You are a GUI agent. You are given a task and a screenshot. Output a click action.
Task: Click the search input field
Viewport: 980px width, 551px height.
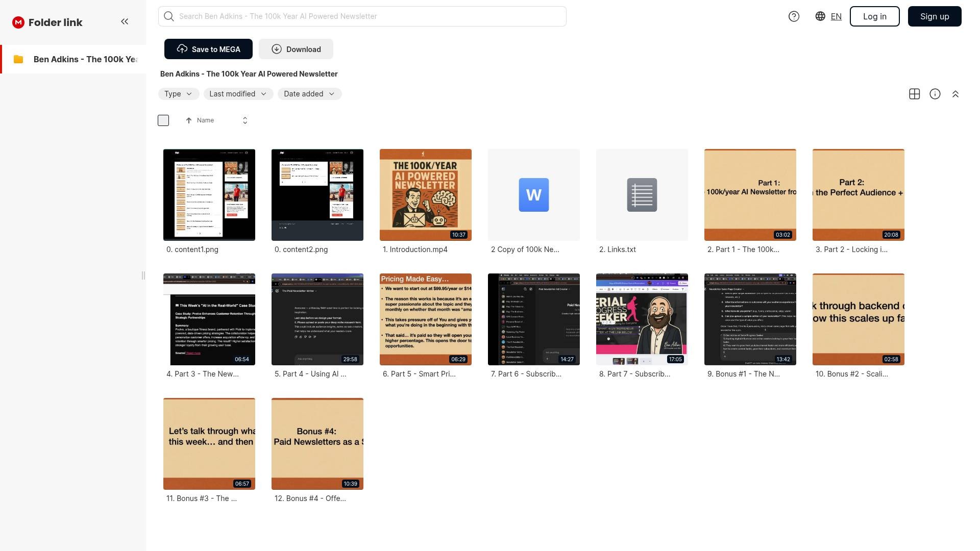[362, 16]
